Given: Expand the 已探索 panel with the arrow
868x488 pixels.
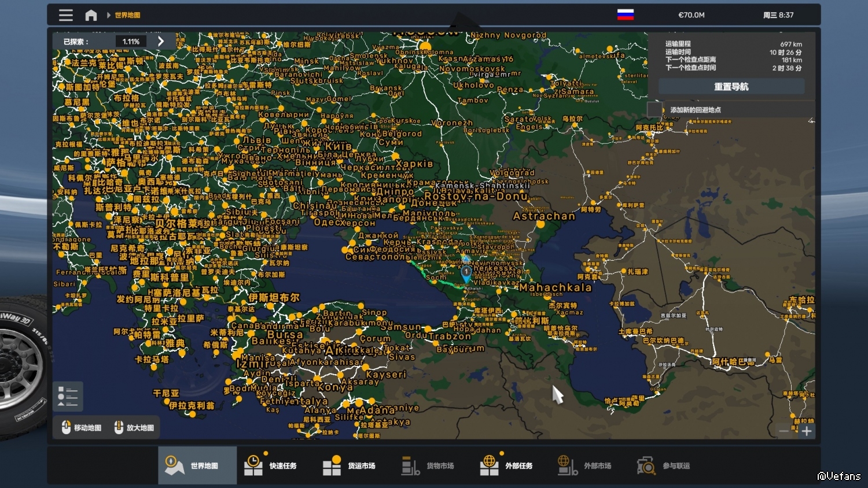Looking at the screenshot, I should pos(161,41).
